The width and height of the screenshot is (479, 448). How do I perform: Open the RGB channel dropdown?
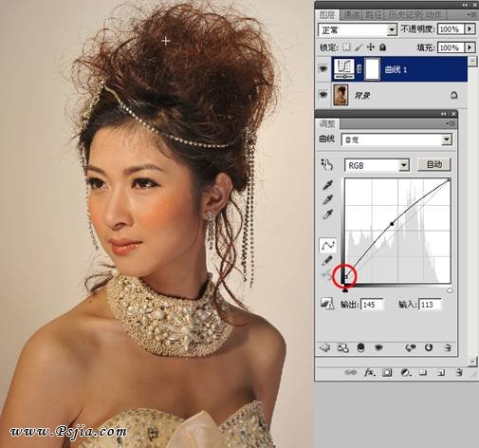377,165
